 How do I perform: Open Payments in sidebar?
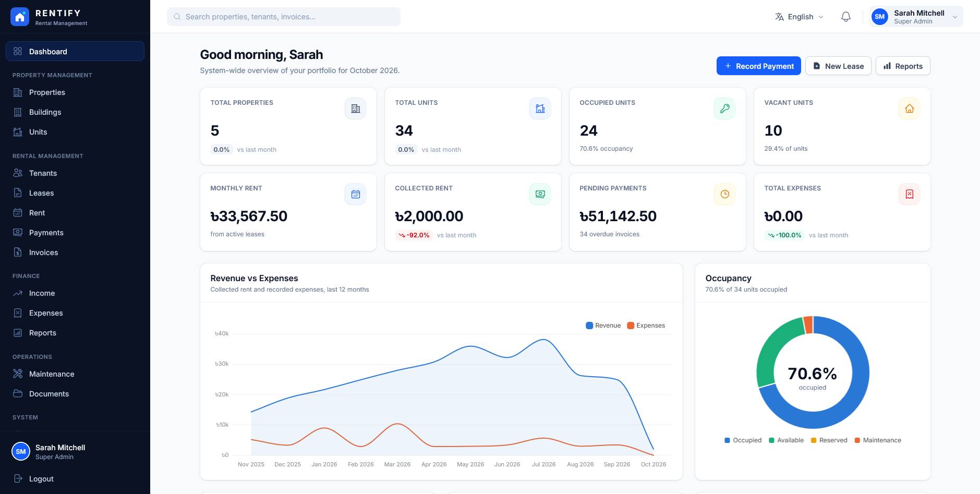[75, 233]
